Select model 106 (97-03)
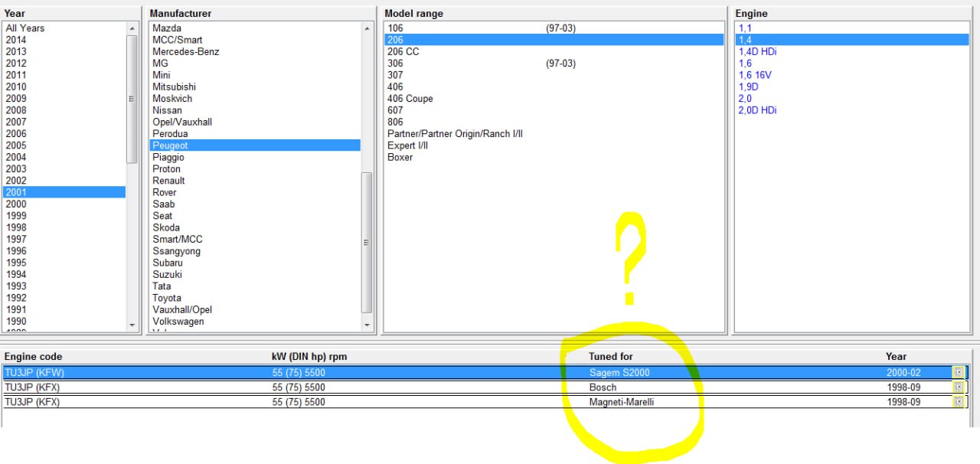The width and height of the screenshot is (980, 464). point(481,28)
